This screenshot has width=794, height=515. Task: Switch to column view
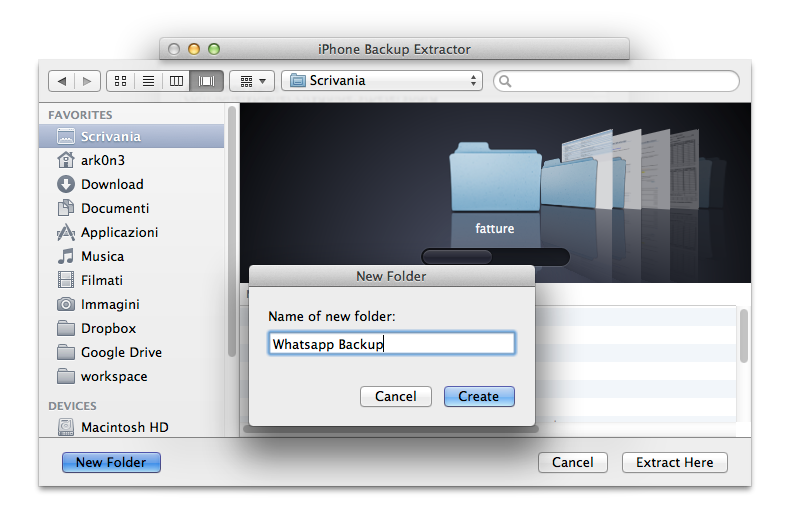click(176, 81)
